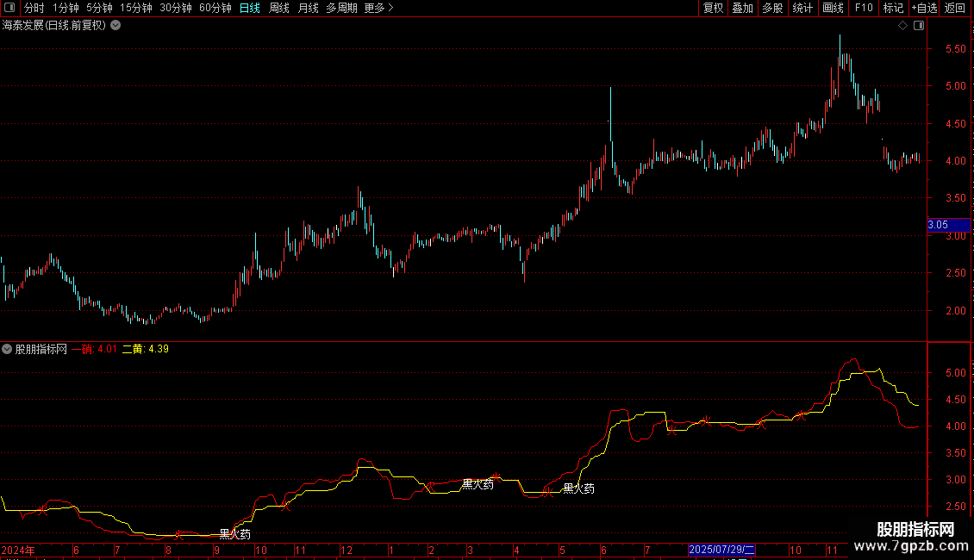
Task: Click 黑火药 label near month 5
Action: point(579,489)
